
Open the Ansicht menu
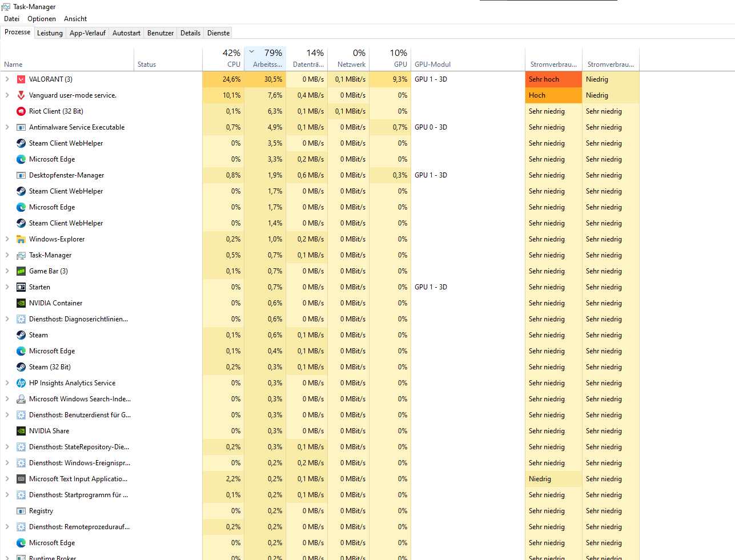tap(75, 19)
